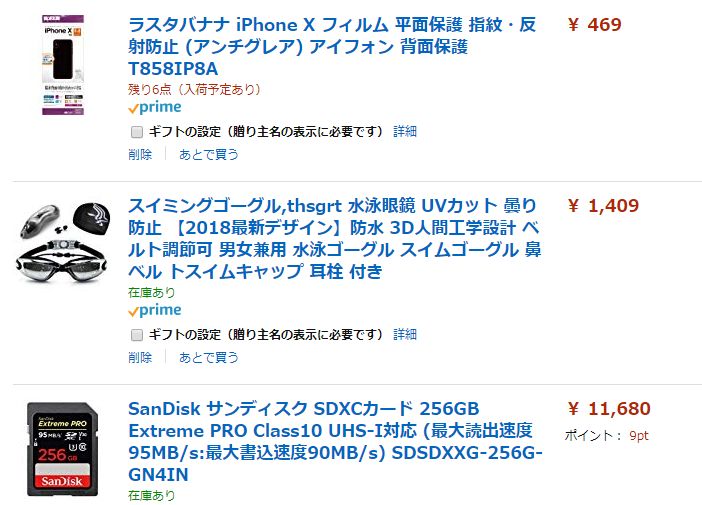Image resolution: width=702 pixels, height=505 pixels.
Task: Click 詳細 link for goggles gift setting
Action: 405,334
